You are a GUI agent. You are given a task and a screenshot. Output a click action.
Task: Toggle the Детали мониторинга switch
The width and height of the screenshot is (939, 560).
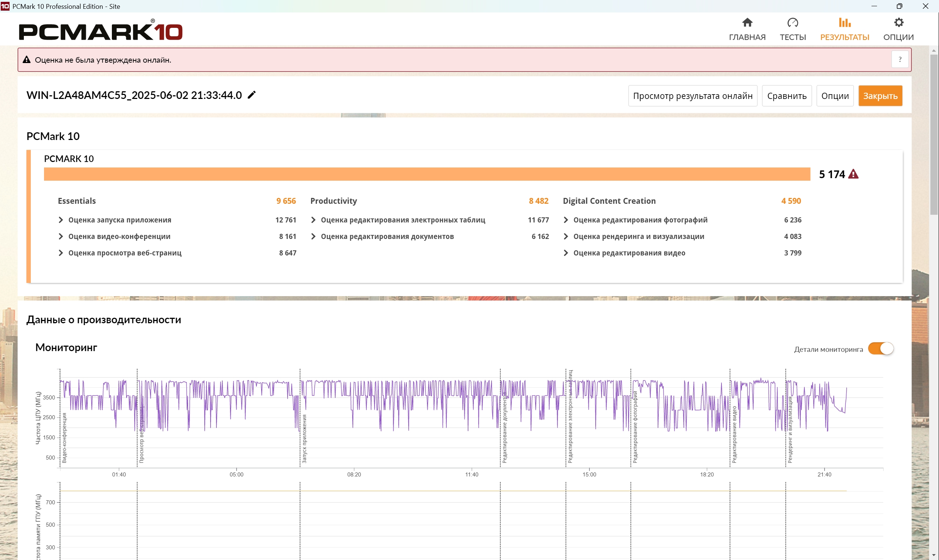(880, 348)
